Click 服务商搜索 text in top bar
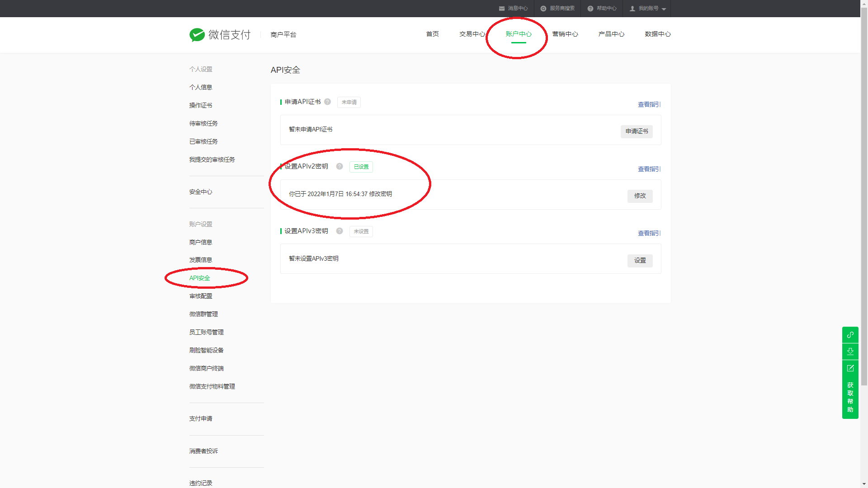The width and height of the screenshot is (868, 488). coord(562,9)
